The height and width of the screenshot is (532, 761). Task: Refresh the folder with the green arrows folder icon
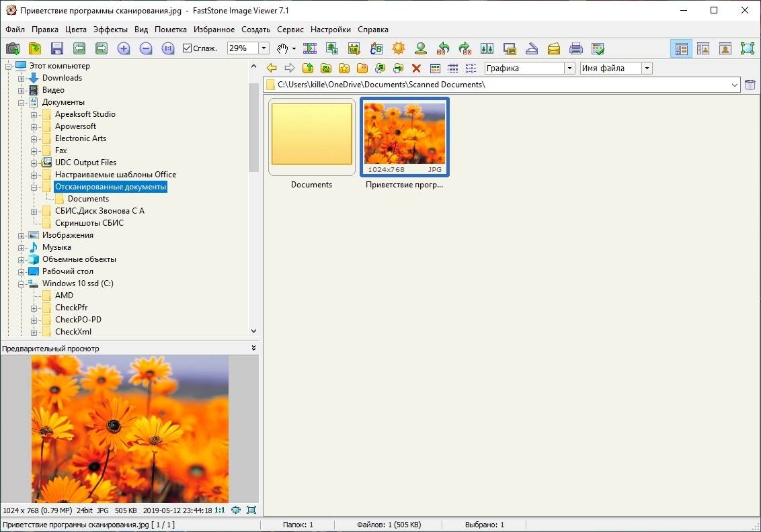326,69
